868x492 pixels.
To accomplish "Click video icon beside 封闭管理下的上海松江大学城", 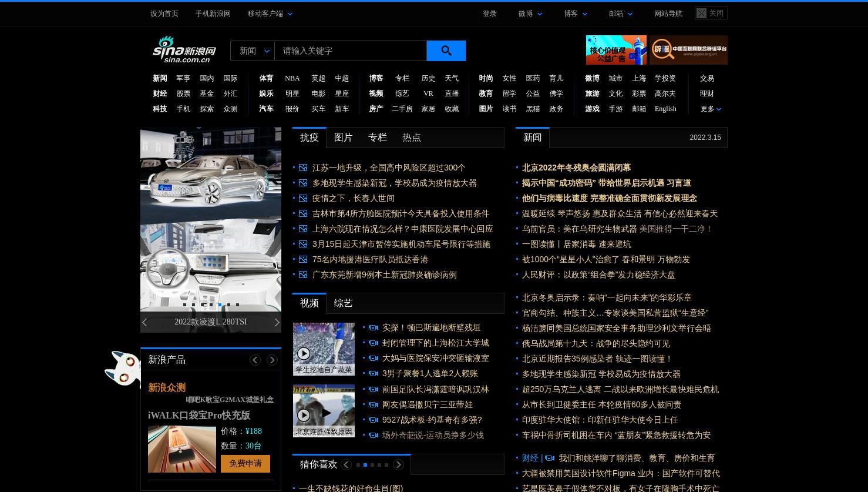I will click(373, 343).
